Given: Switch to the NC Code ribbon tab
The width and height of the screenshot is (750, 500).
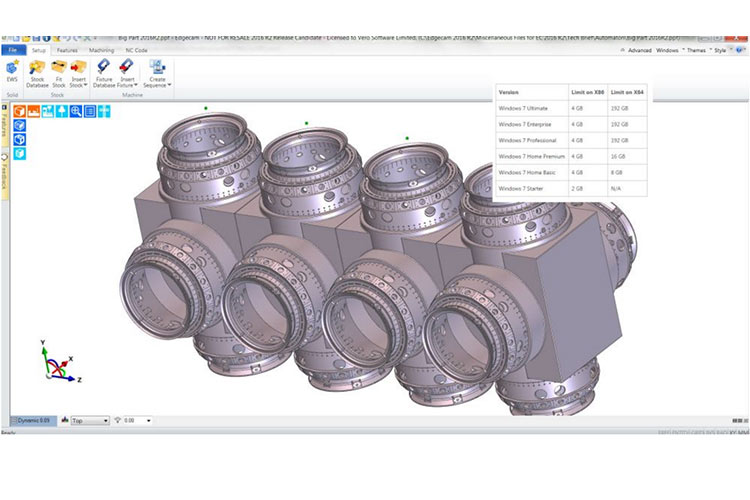Looking at the screenshot, I should [x=136, y=50].
